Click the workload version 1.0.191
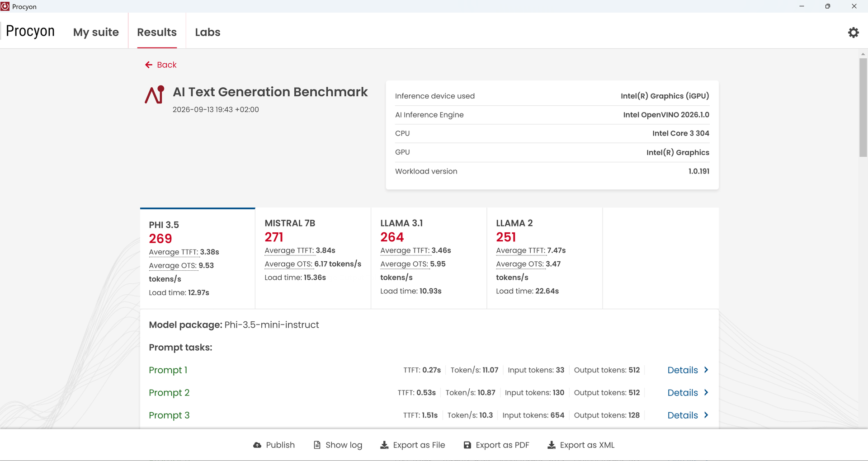Image resolution: width=868 pixels, height=461 pixels. pos(699,171)
